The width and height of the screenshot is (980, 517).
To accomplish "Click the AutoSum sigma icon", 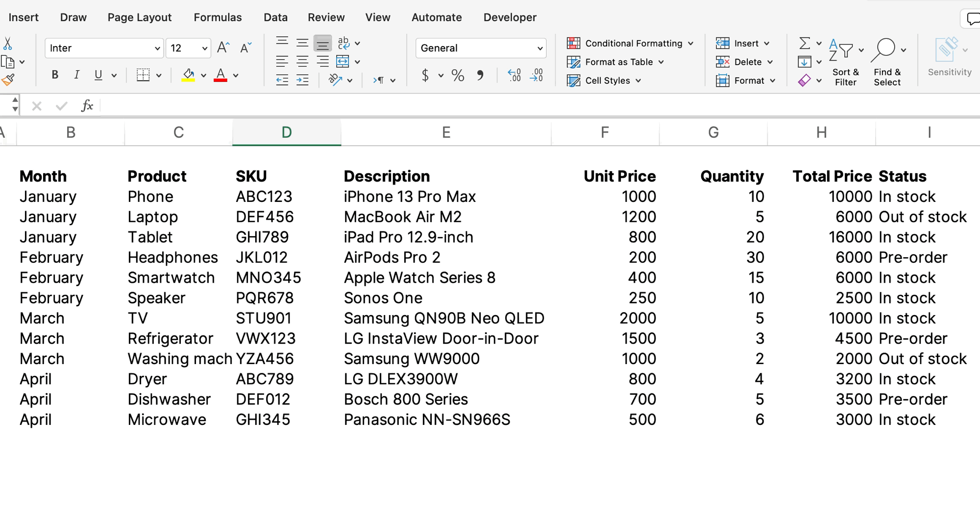I will [x=804, y=43].
